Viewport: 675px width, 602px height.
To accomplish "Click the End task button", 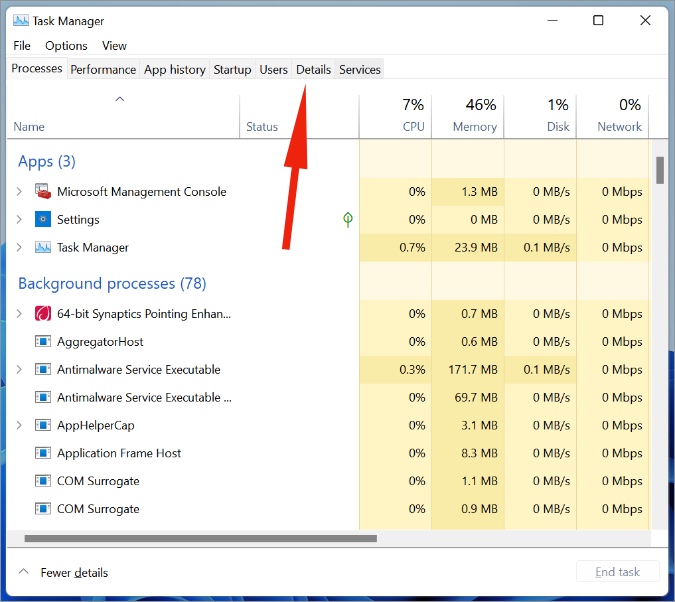I will 617,572.
